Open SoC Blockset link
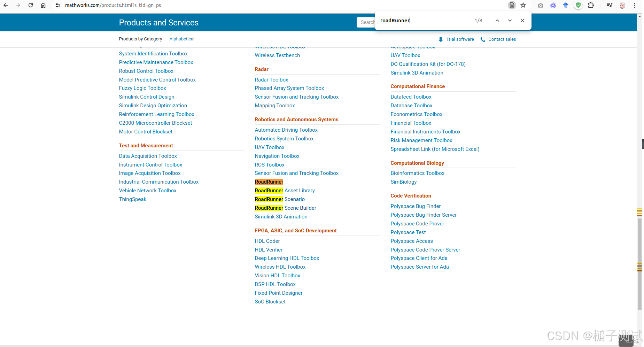The image size is (644, 347). coord(270,302)
